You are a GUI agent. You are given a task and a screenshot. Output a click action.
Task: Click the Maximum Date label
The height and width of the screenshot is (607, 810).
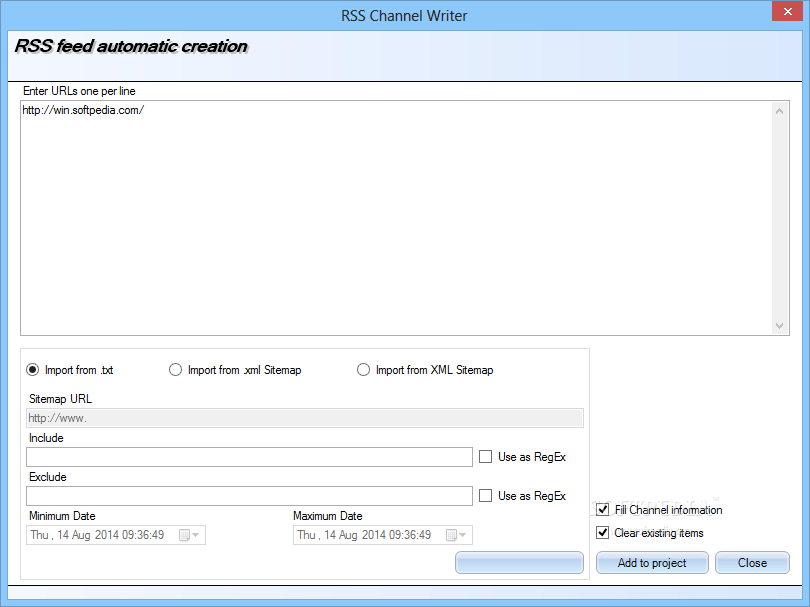pos(328,516)
